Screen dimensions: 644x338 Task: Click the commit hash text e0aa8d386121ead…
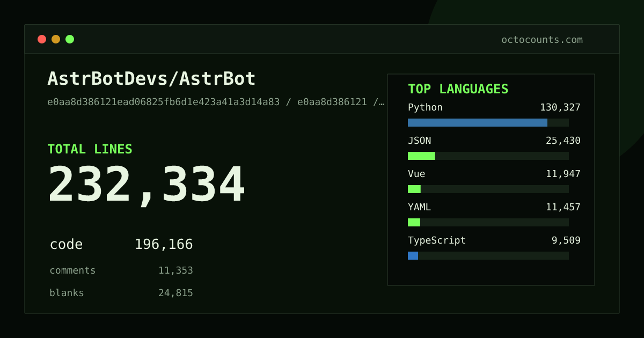coord(216,102)
